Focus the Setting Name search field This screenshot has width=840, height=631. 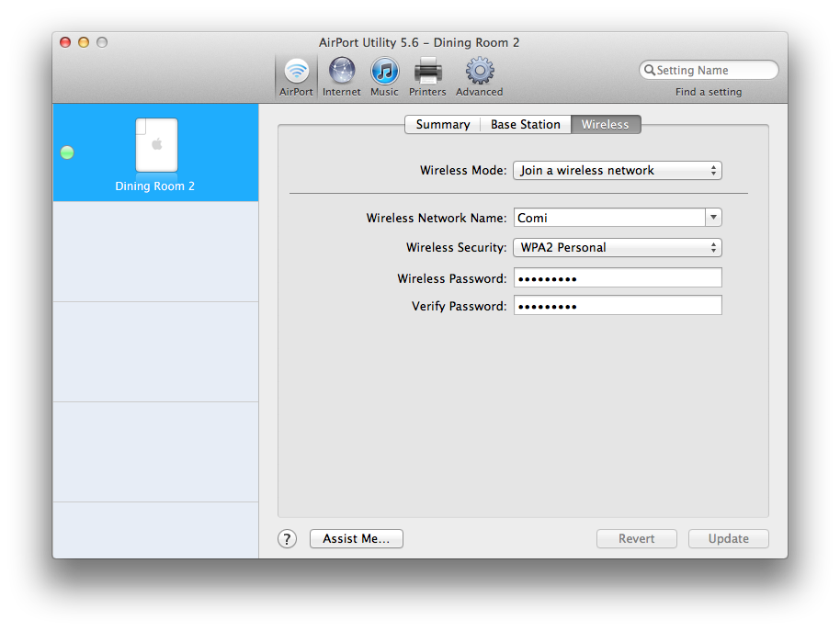709,70
